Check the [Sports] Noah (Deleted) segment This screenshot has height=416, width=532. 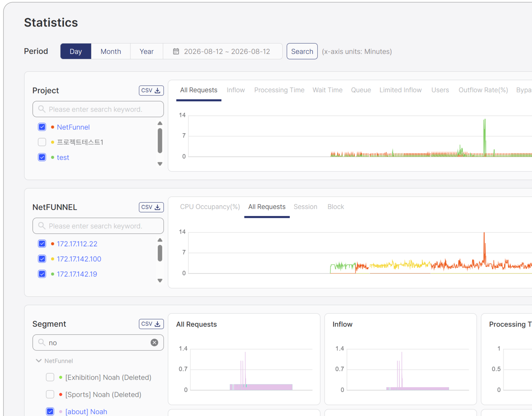[50, 394]
